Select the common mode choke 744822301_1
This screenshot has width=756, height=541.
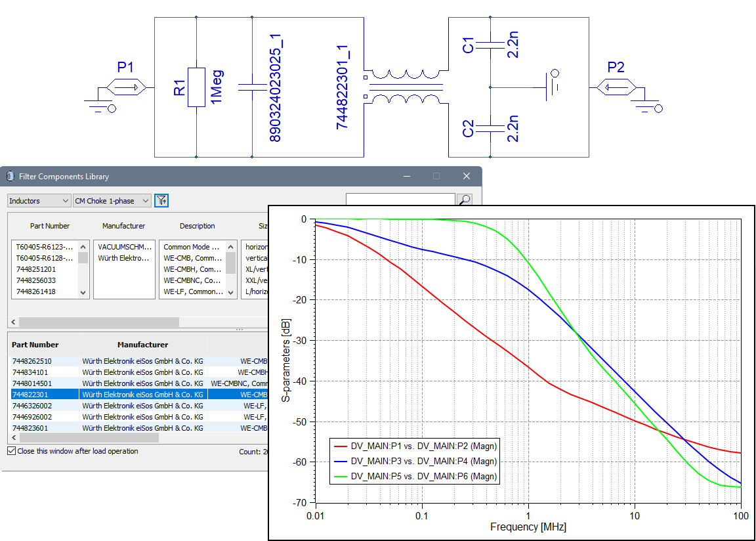tap(404, 87)
